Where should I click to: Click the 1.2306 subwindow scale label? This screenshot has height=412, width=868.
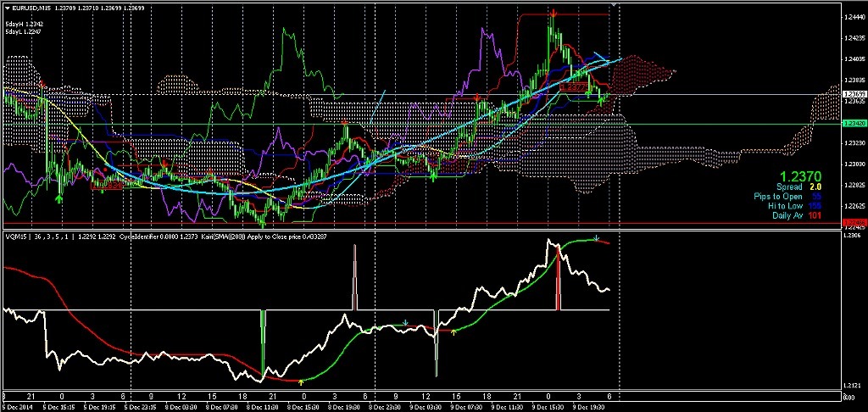pyautogui.click(x=851, y=237)
